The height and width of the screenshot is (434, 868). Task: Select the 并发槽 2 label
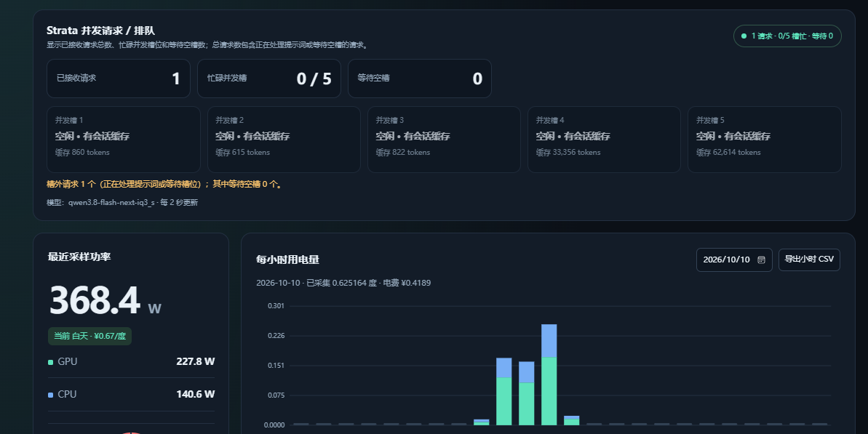(x=230, y=120)
